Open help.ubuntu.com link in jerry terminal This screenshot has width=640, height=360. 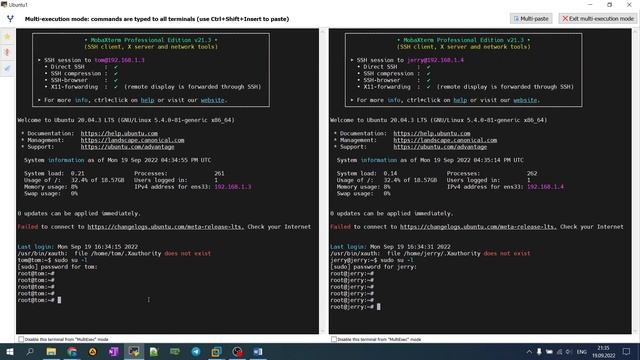coord(431,133)
